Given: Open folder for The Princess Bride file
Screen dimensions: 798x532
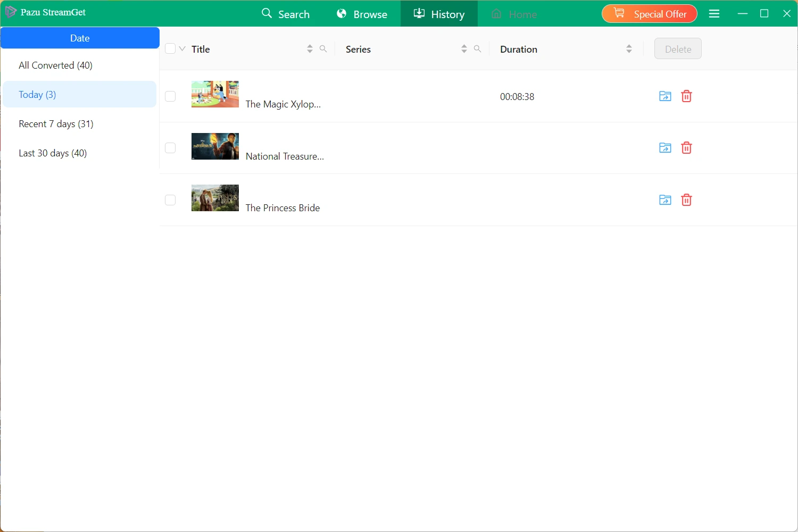Looking at the screenshot, I should 665,200.
